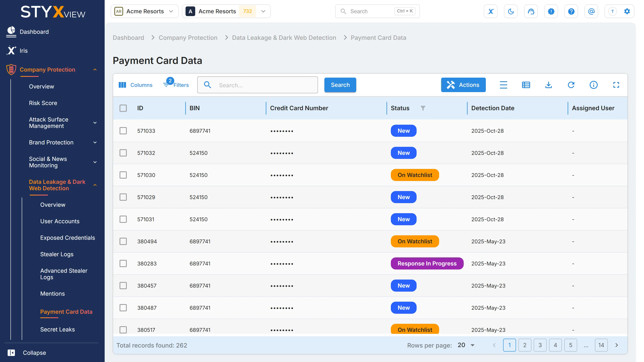The image size is (644, 362).
Task: Click Company Protection breadcrumb link
Action: point(188,38)
